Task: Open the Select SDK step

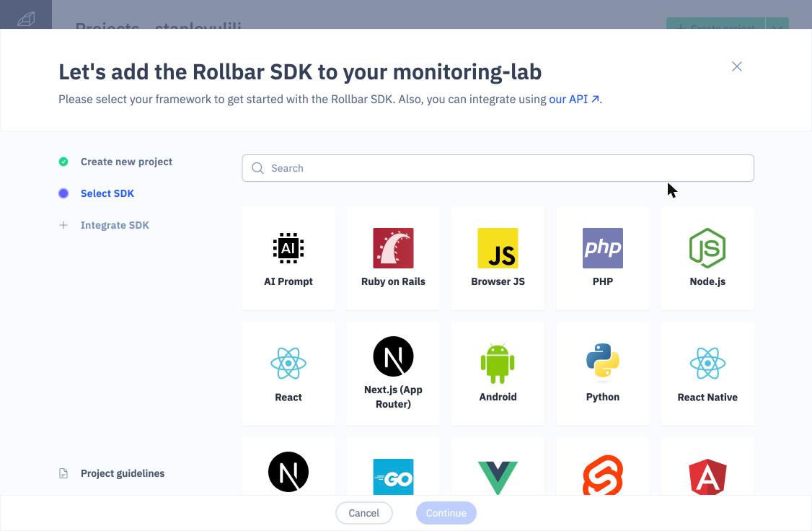Action: tap(107, 193)
